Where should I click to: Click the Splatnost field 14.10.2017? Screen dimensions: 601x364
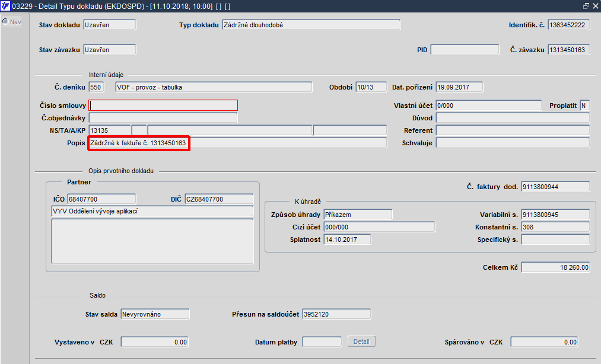(347, 240)
